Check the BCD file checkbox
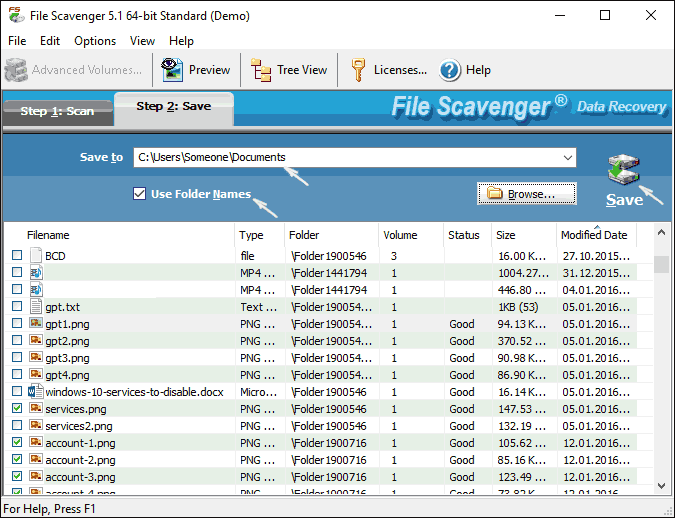The height and width of the screenshot is (518, 675). pyautogui.click(x=17, y=255)
